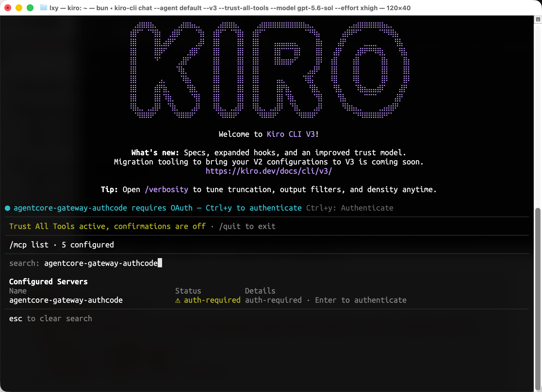This screenshot has width=542, height=392.
Task: Click 'esc to clear search' hint
Action: pyautogui.click(x=50, y=318)
